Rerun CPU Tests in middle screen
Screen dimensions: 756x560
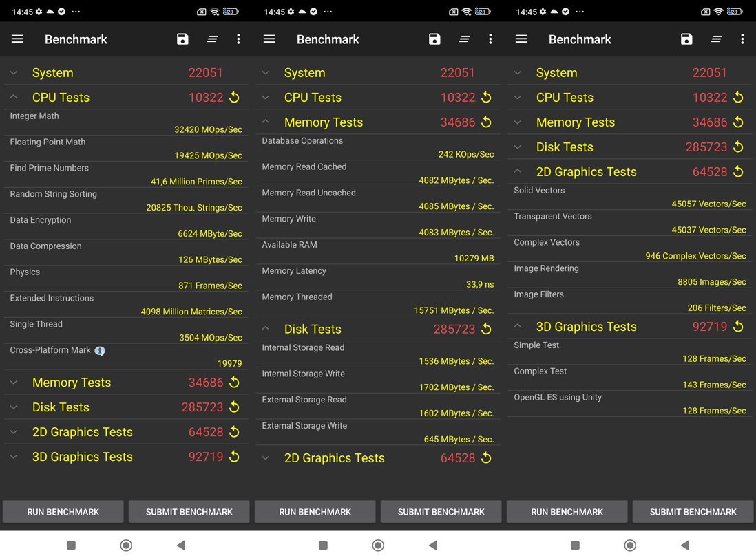(x=487, y=98)
